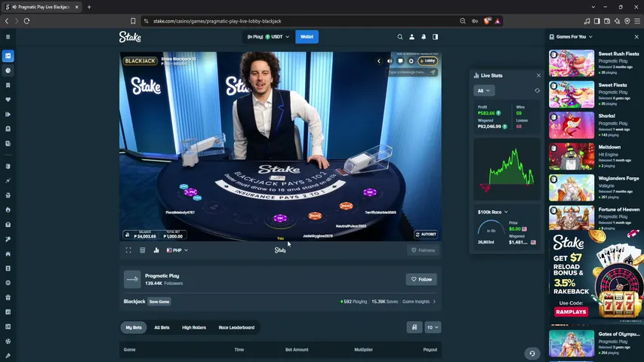Open the Race Leaderboard tab
This screenshot has height=362, width=644.
click(236, 327)
